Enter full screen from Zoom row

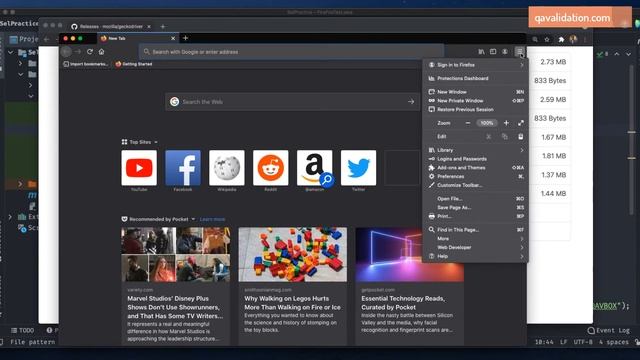521,123
